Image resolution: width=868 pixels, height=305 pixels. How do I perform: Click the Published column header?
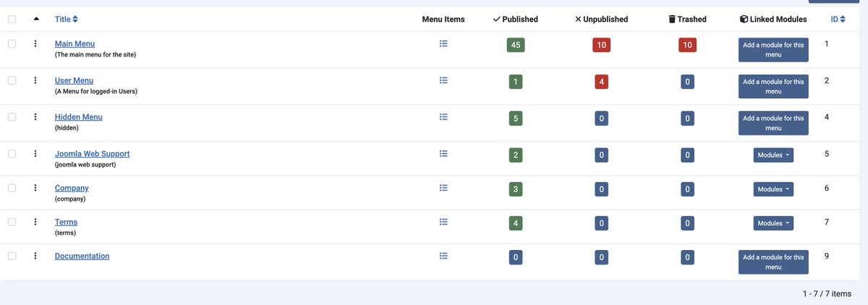click(516, 20)
